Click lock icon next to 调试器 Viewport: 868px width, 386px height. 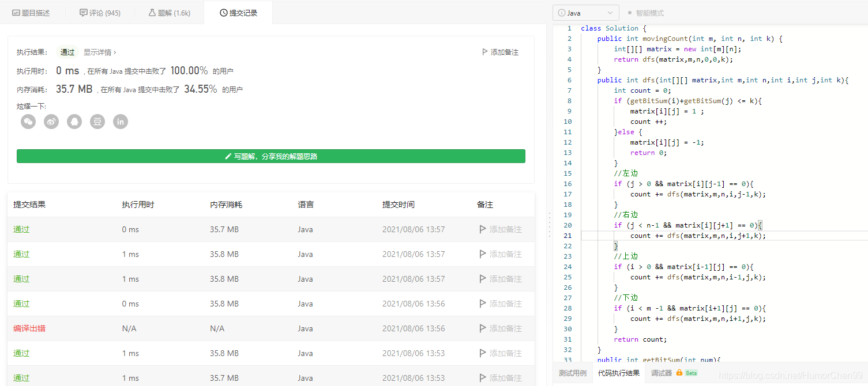pyautogui.click(x=679, y=373)
